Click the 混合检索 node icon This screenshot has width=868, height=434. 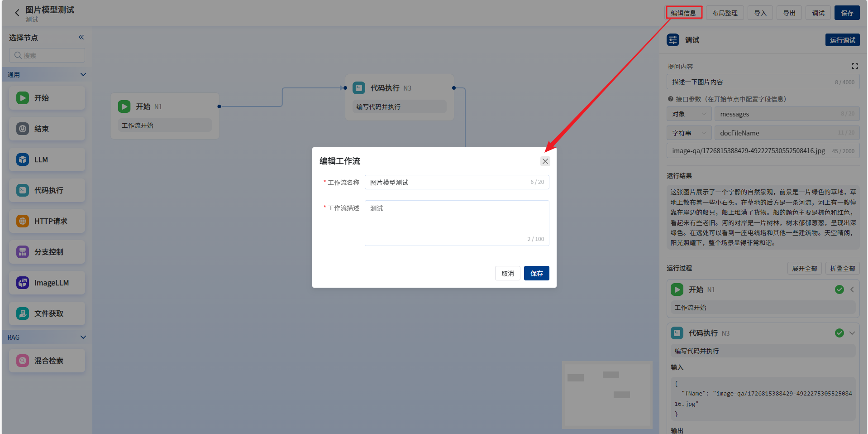23,361
